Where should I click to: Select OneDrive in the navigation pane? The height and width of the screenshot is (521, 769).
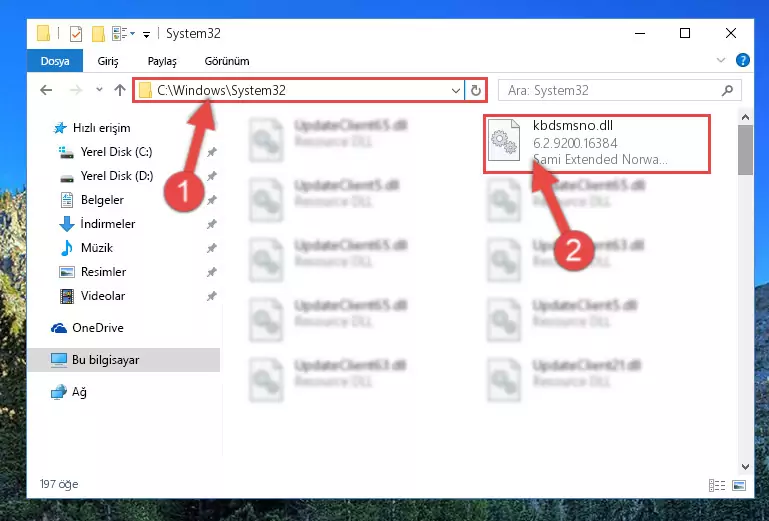[87, 328]
